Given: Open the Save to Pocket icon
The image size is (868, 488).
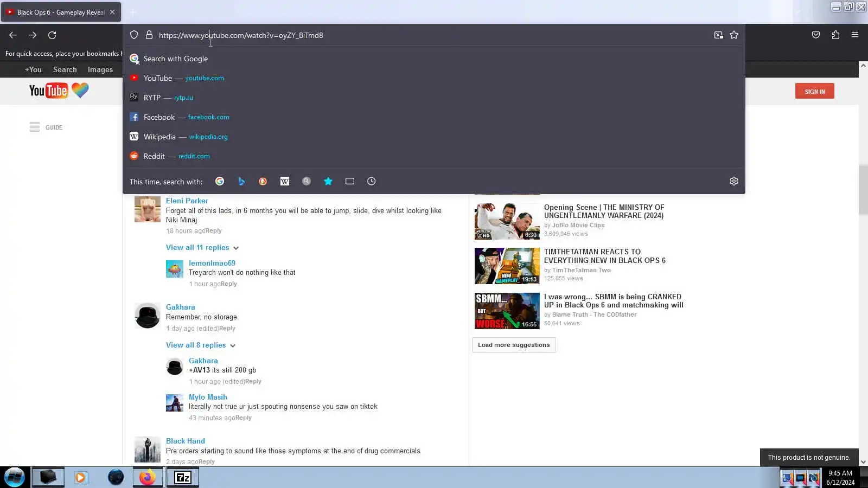Looking at the screenshot, I should pos(816,35).
